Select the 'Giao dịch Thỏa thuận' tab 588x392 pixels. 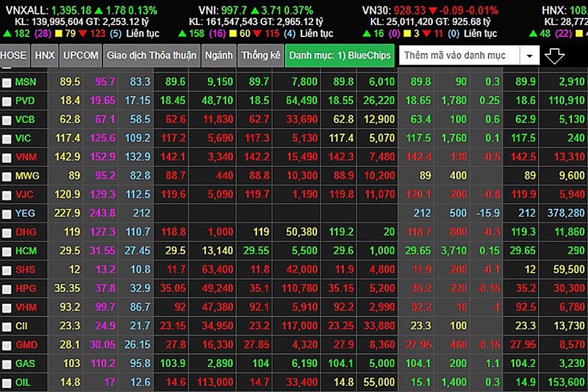coord(151,56)
